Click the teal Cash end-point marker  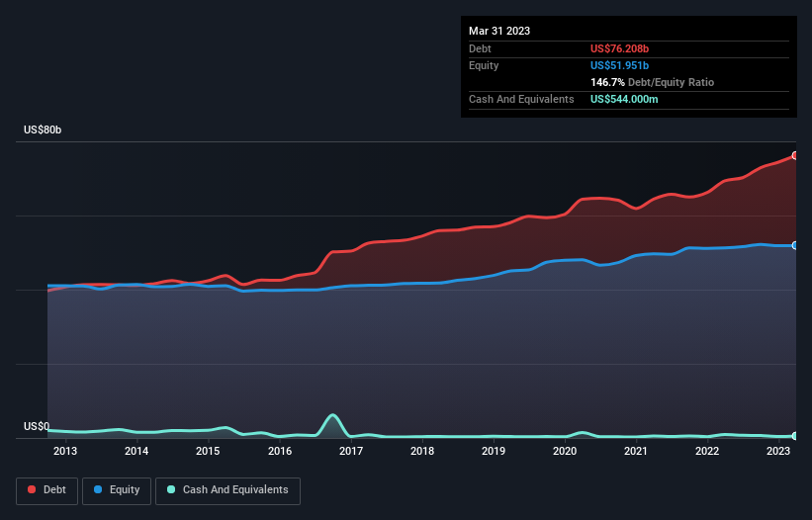[795, 436]
